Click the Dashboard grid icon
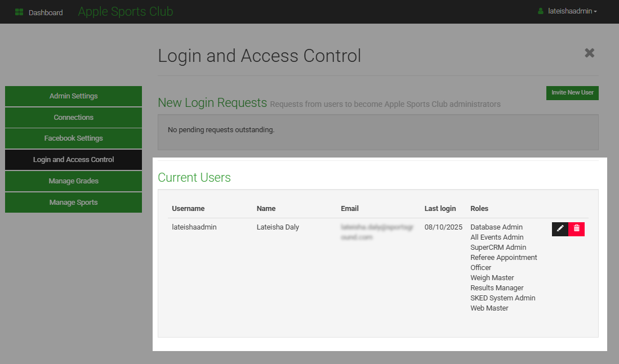Image resolution: width=619 pixels, height=364 pixels. [x=19, y=12]
